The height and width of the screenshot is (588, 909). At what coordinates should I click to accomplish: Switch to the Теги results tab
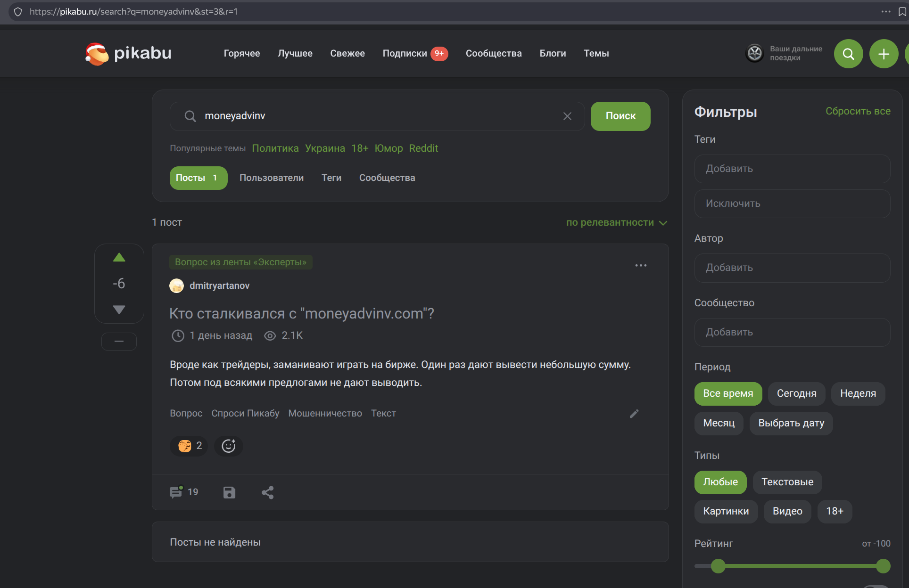tap(331, 178)
